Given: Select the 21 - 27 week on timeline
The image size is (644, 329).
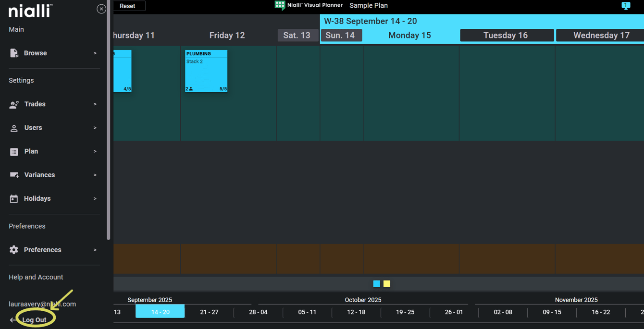Looking at the screenshot, I should point(209,312).
